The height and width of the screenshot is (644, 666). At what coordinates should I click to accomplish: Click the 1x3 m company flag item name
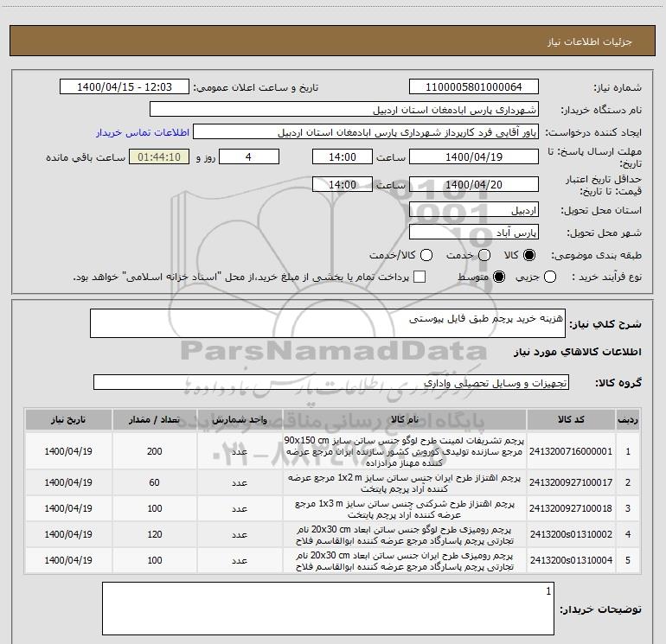click(405, 509)
